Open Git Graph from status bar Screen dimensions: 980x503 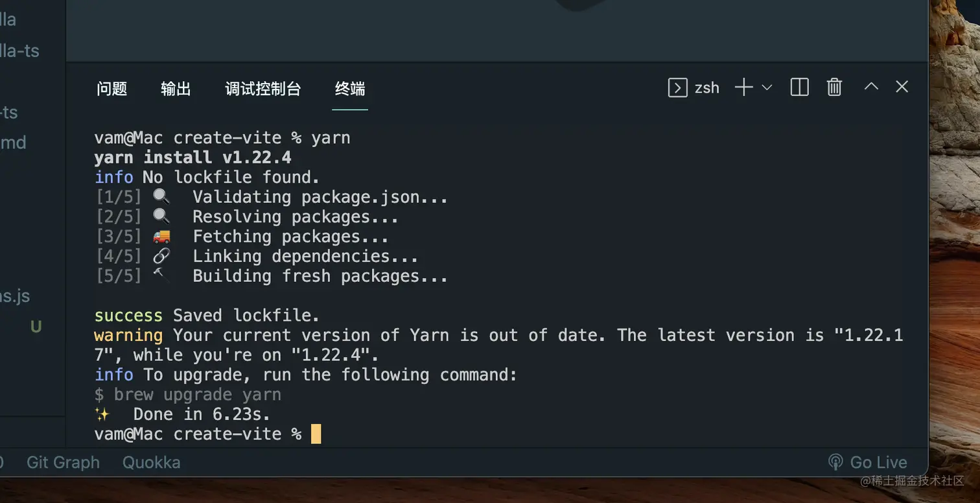coord(63,462)
